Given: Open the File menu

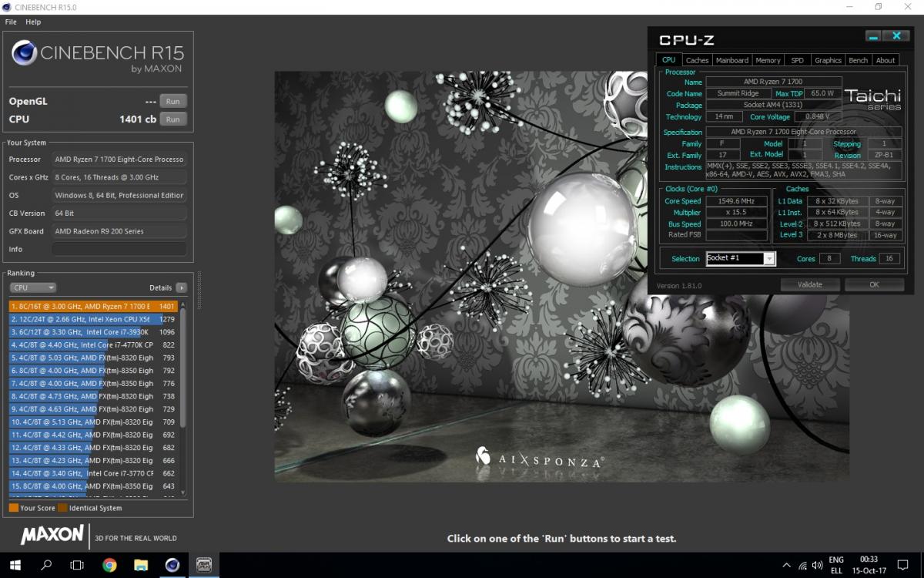Looking at the screenshot, I should pos(11,22).
